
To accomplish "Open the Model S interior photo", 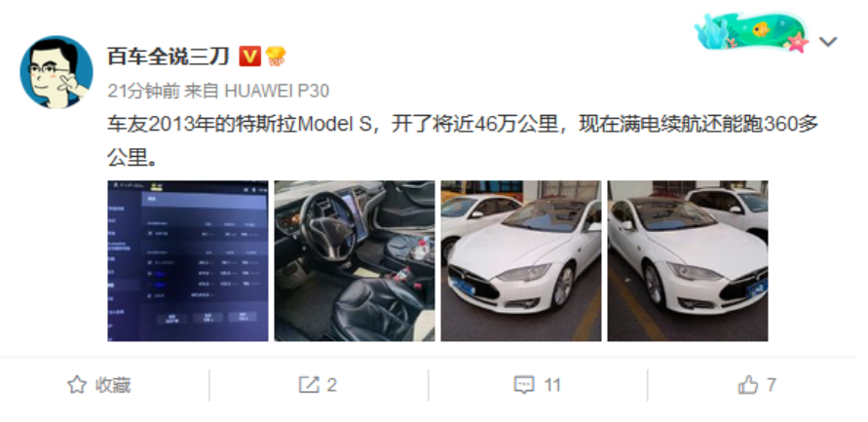I will [x=355, y=261].
